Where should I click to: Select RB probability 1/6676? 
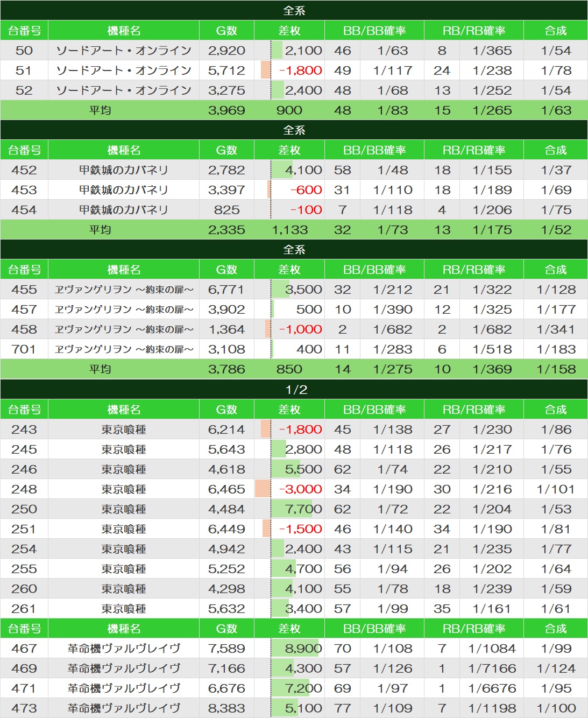(x=492, y=688)
